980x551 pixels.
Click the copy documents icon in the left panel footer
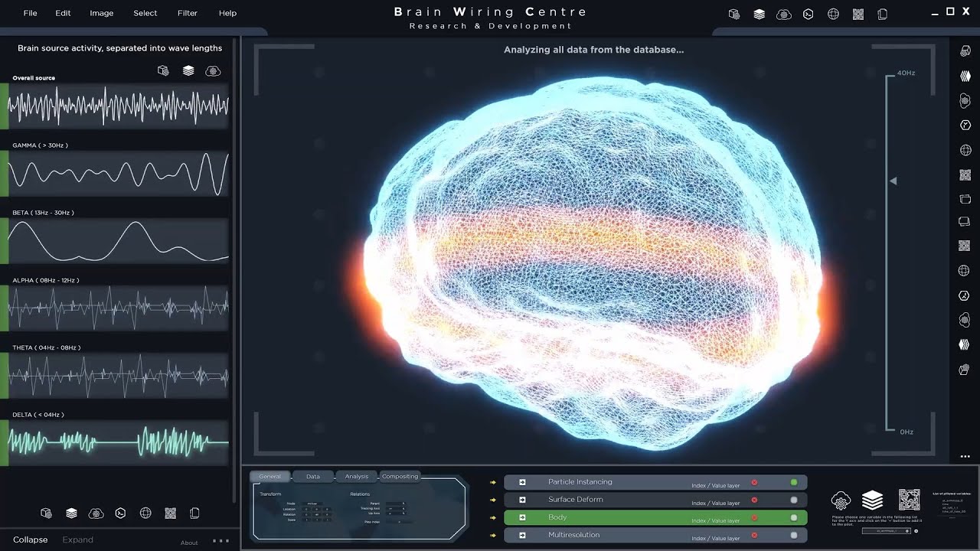click(x=194, y=513)
